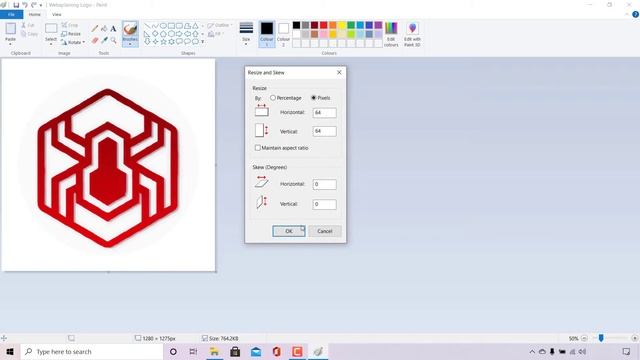Choose the Rectangle shape
The image size is (640, 360).
coord(171,26)
